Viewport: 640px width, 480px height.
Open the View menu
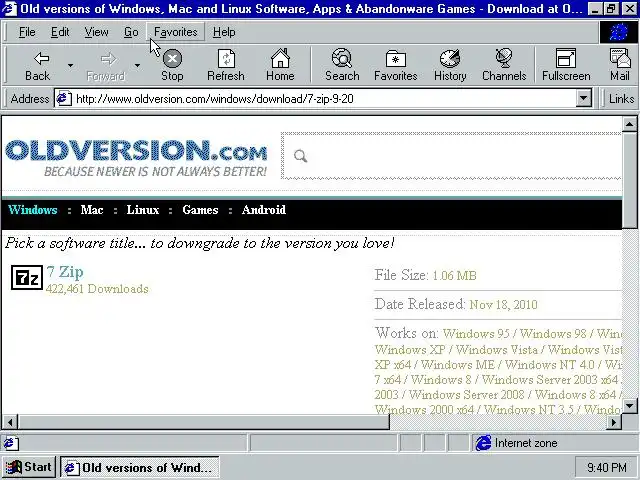tap(96, 32)
